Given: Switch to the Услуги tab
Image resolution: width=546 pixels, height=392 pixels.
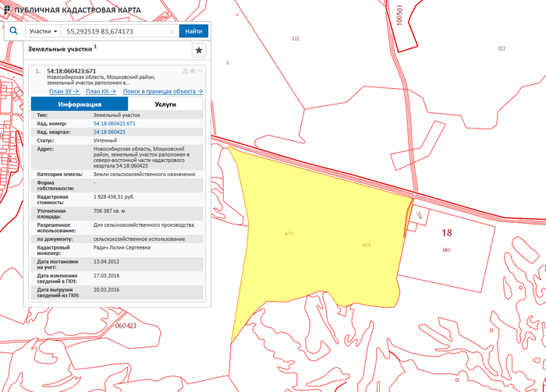Looking at the screenshot, I should coord(165,104).
